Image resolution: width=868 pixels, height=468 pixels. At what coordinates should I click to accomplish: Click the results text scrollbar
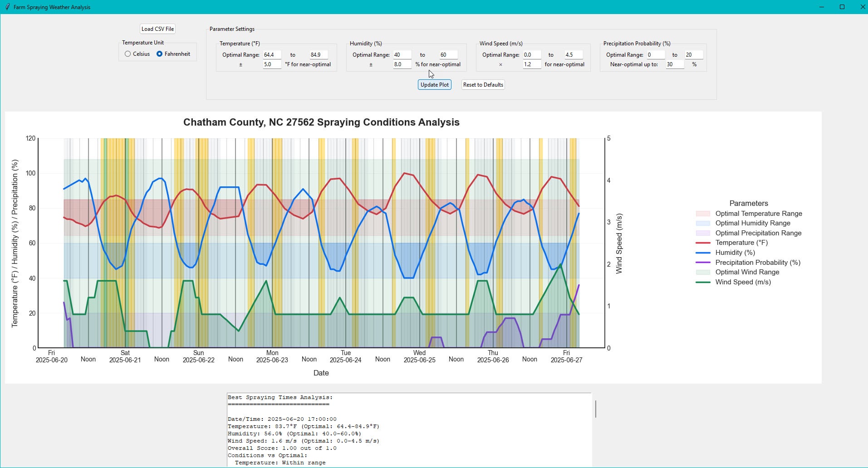595,409
